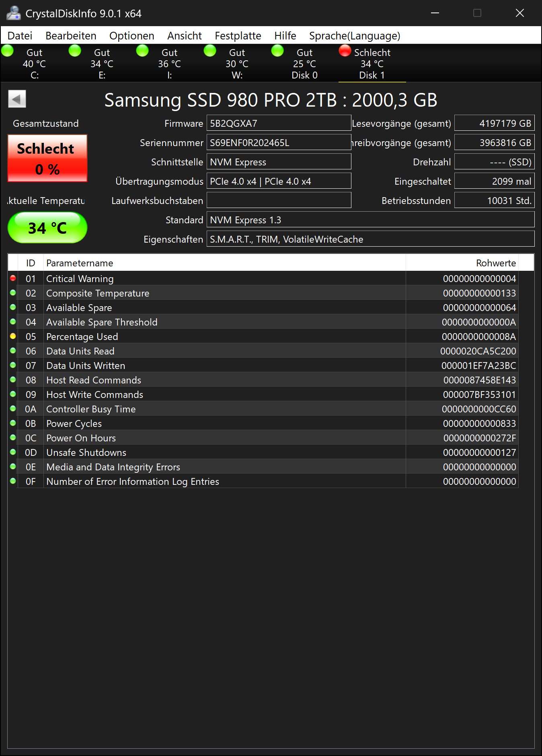Select Disk 0 status tab
Screen dimensions: 542x756
pyautogui.click(x=305, y=64)
